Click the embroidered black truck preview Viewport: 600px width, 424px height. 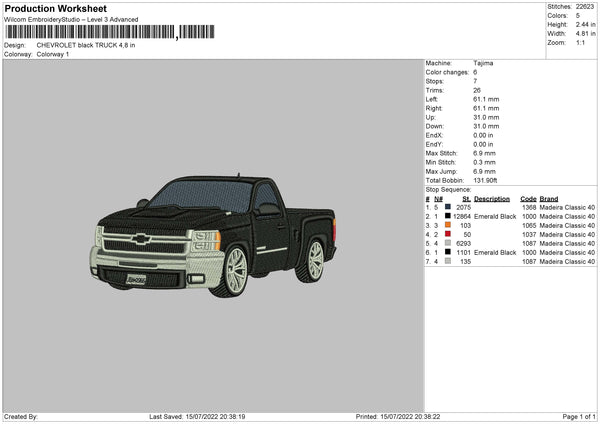pyautogui.click(x=213, y=235)
